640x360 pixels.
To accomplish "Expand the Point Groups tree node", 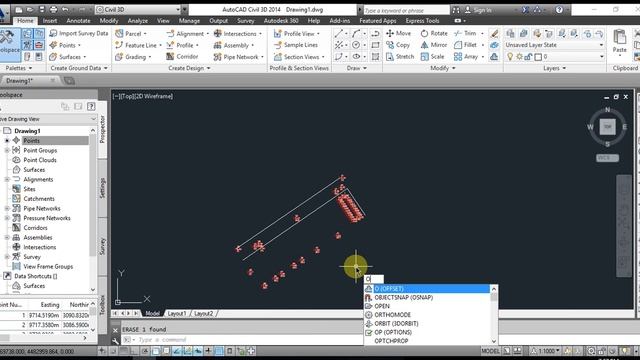I will [7, 150].
